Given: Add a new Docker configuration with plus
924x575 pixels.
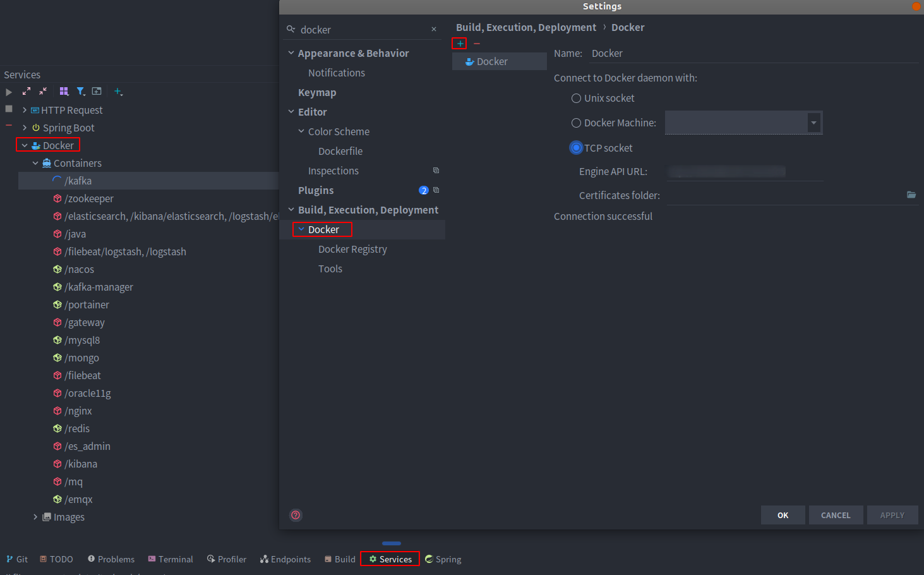Looking at the screenshot, I should tap(460, 44).
